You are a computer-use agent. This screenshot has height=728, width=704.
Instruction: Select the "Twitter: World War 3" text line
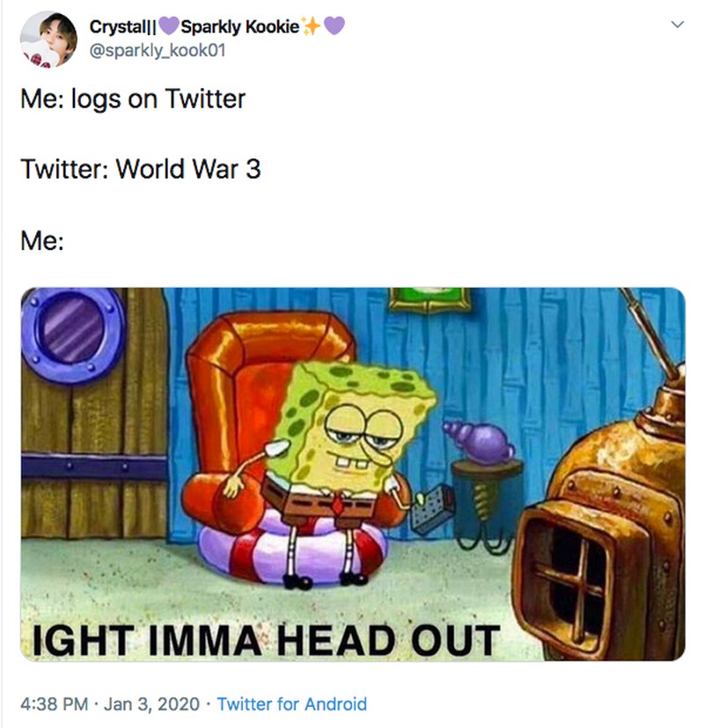(141, 169)
